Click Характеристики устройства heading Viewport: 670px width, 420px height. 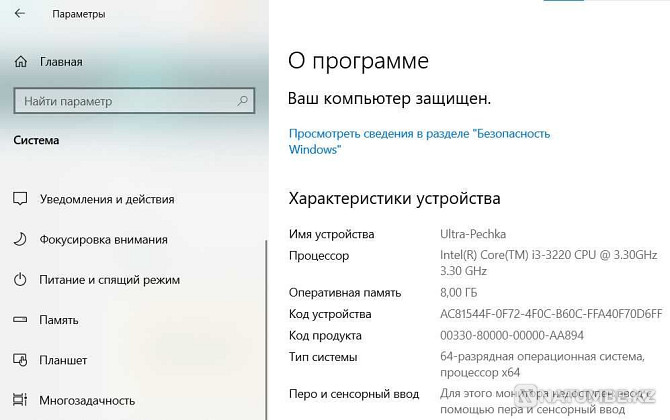click(x=394, y=199)
